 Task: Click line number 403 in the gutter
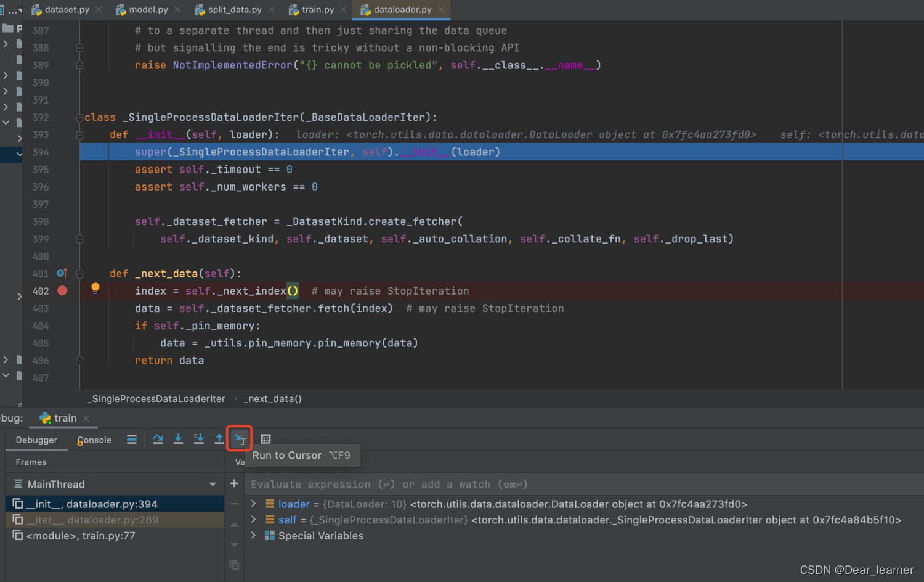(41, 308)
